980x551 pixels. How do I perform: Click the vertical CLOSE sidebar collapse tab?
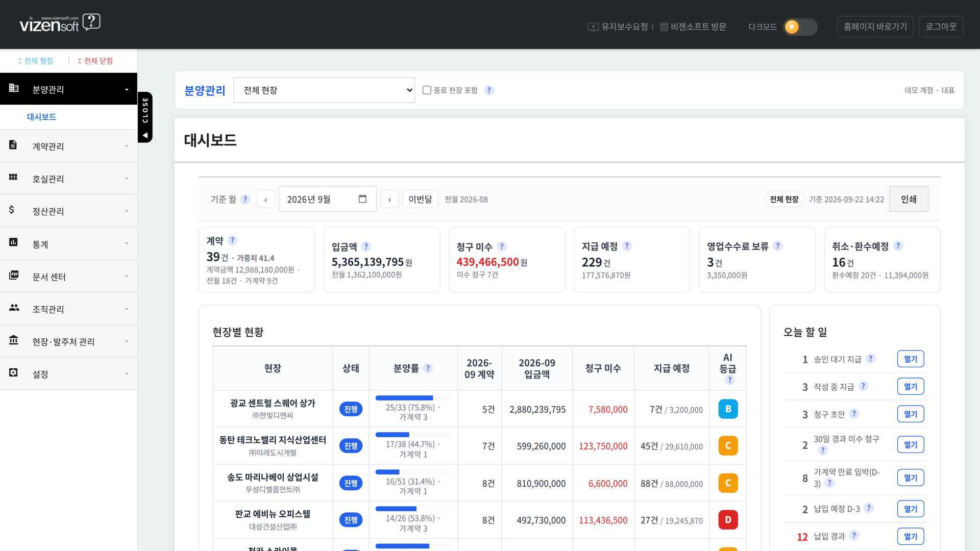coord(145,117)
